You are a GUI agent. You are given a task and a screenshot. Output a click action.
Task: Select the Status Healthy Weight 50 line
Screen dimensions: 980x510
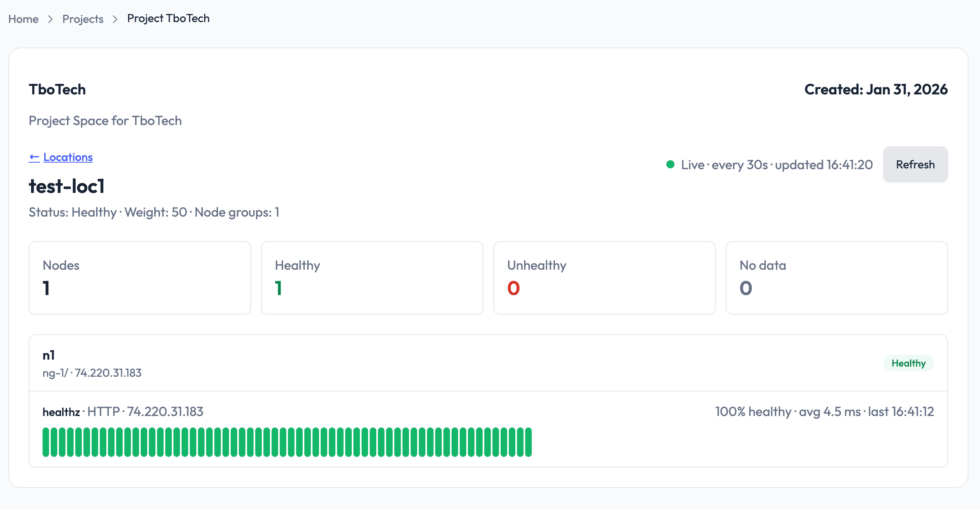154,212
